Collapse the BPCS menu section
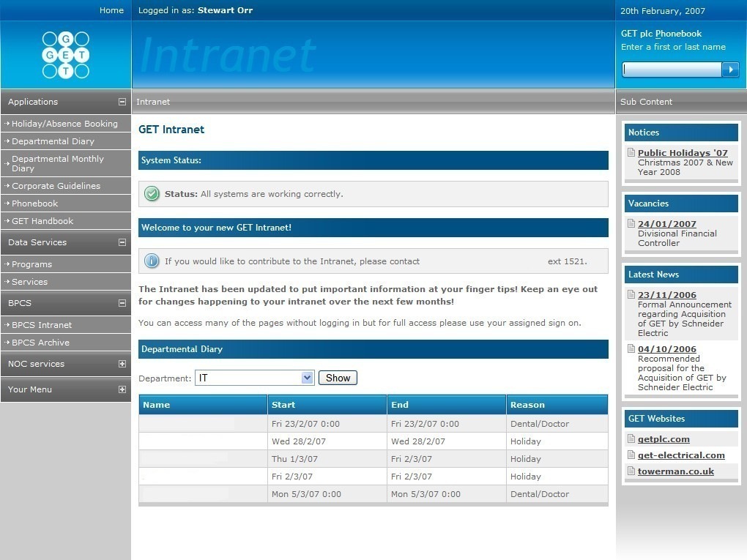The height and width of the screenshot is (560, 747). pyautogui.click(x=122, y=303)
